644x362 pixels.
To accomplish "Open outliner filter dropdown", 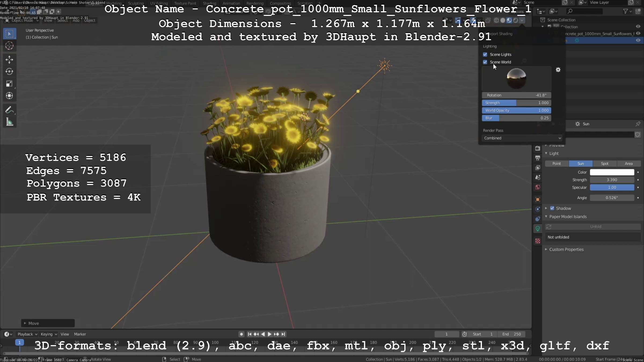I will tap(627, 11).
